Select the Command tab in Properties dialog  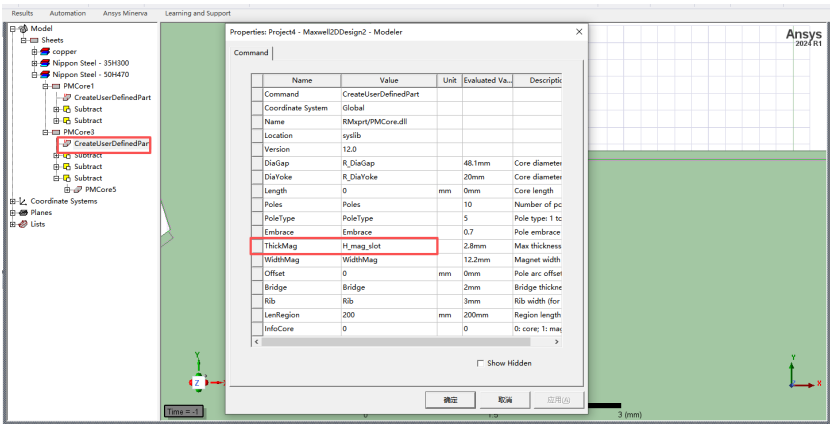(x=251, y=53)
